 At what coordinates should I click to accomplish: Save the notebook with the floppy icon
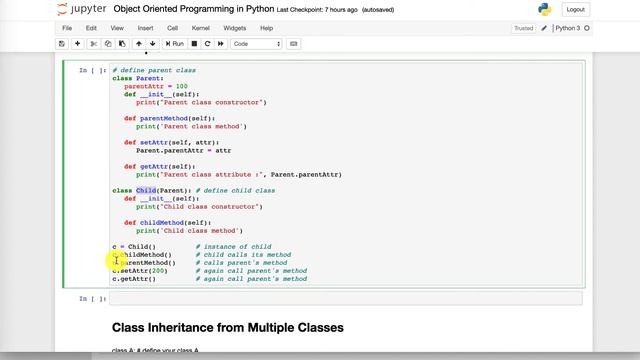pos(62,44)
